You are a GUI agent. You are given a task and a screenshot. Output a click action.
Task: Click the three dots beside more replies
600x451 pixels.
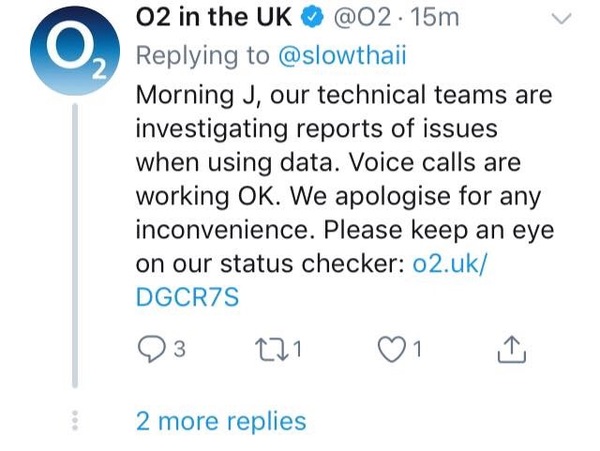click(x=72, y=421)
